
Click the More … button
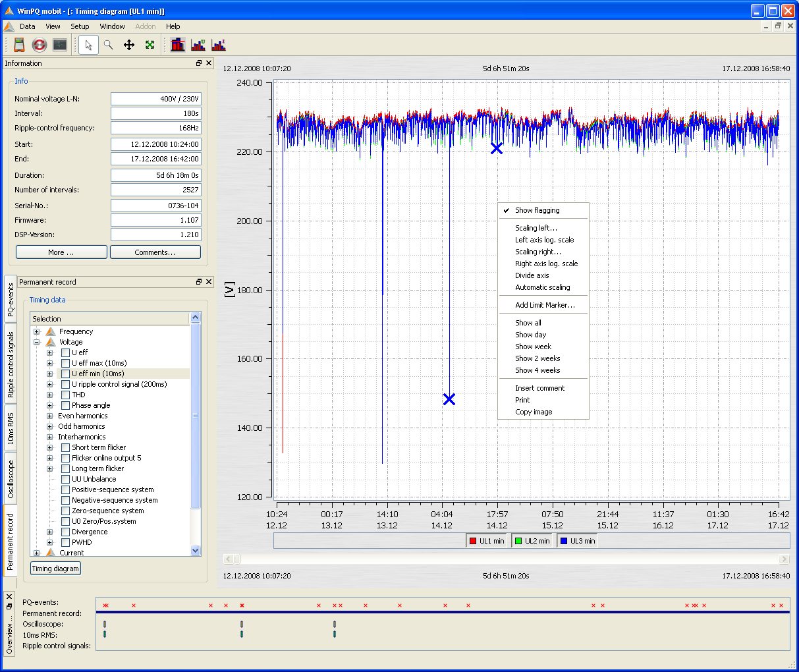click(61, 252)
